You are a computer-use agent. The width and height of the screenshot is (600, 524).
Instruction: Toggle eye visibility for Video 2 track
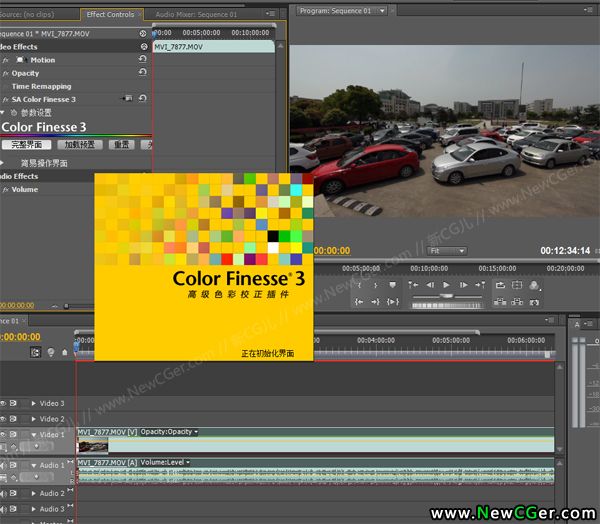[3, 419]
